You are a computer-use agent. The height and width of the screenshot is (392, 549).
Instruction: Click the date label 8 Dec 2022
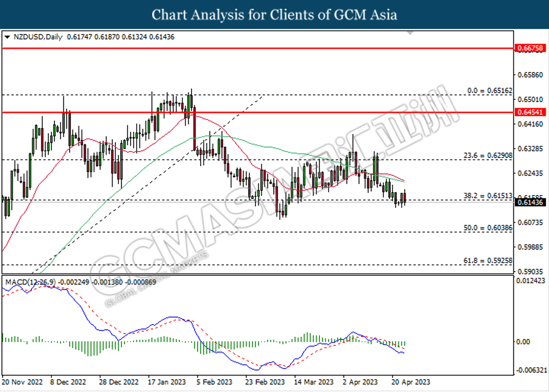pos(68,382)
